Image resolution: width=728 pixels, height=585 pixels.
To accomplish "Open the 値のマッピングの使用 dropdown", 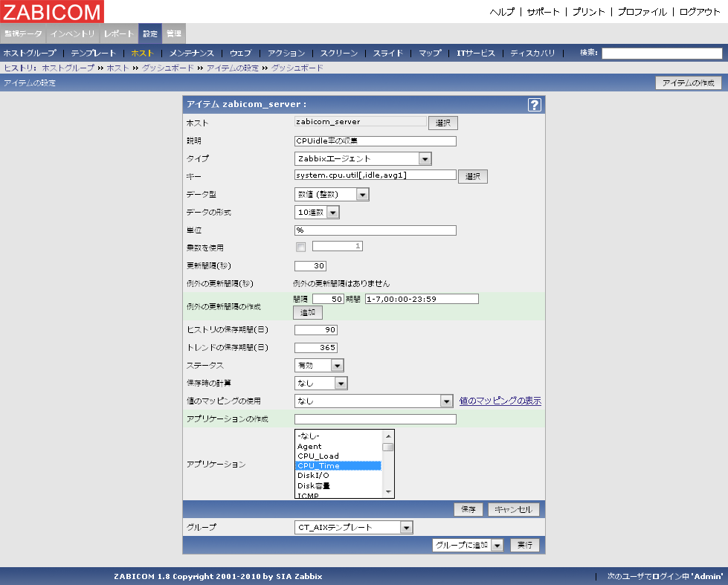I will click(x=374, y=401).
